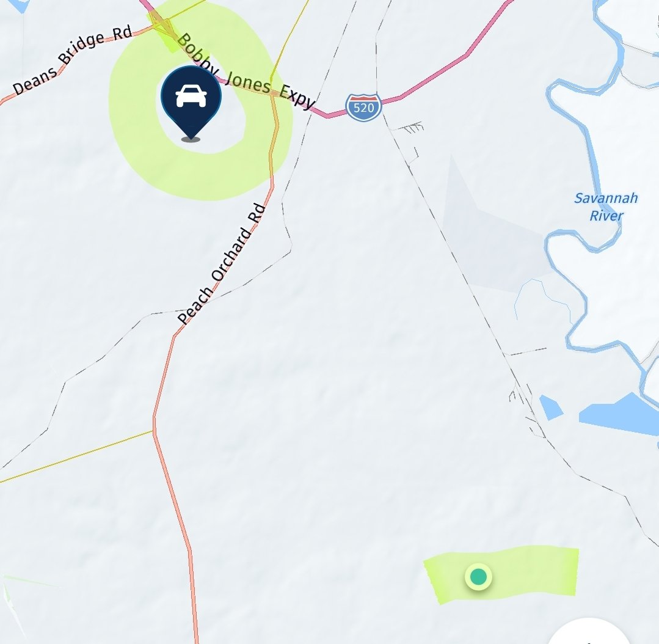Select the Savannah River label
659x644 pixels.
pyautogui.click(x=606, y=207)
